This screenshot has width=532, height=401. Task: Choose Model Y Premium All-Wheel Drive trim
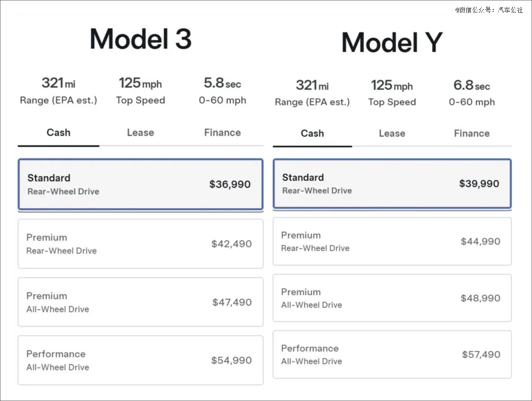coord(392,298)
